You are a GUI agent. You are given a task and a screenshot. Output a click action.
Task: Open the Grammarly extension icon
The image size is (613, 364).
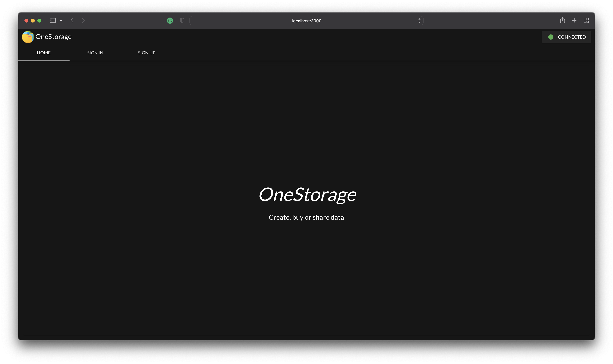pos(170,21)
